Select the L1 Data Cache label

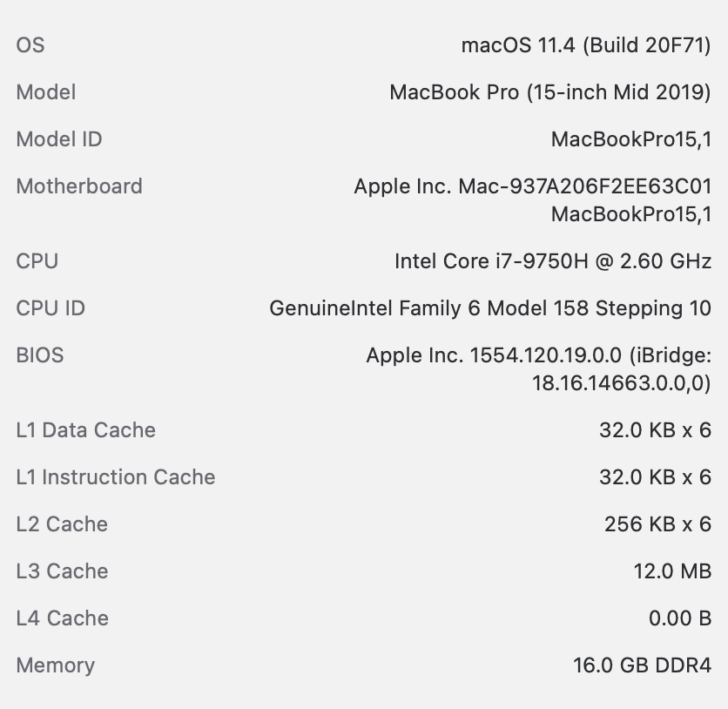tap(86, 430)
